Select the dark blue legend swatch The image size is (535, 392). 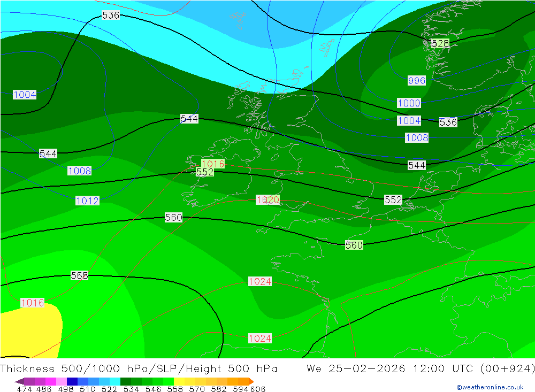[72, 381]
